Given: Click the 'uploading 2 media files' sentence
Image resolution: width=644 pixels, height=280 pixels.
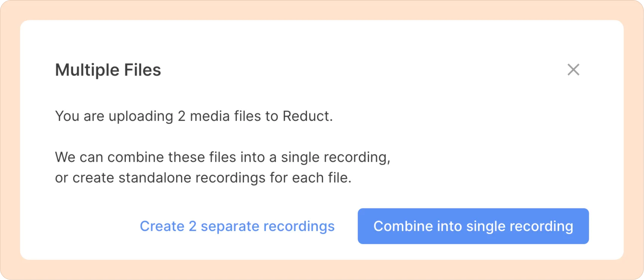Looking at the screenshot, I should pos(194,116).
